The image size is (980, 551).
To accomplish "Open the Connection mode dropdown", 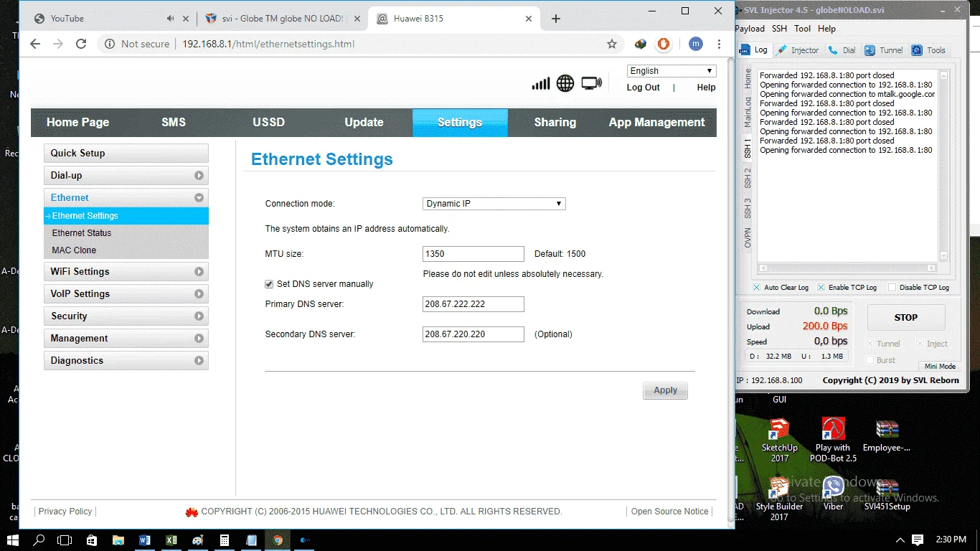I will (x=494, y=204).
